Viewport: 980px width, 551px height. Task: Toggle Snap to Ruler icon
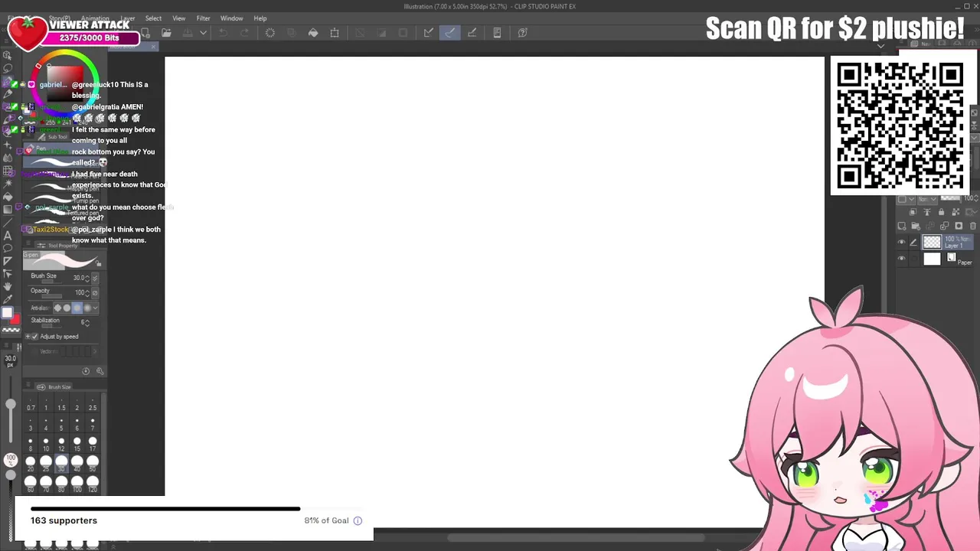click(429, 33)
